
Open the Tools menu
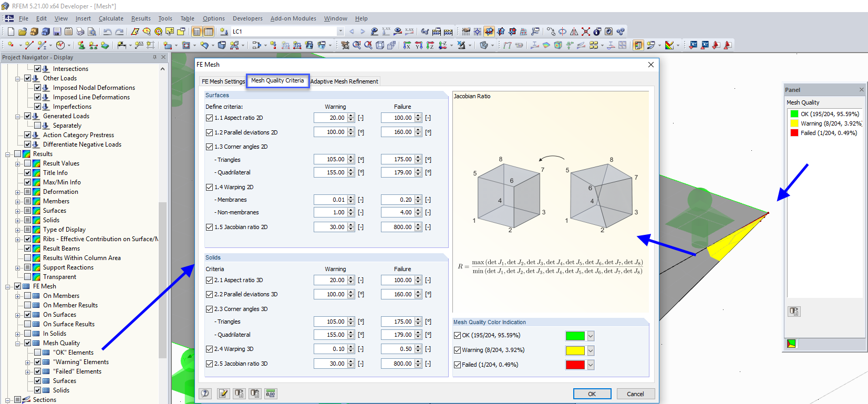[165, 18]
